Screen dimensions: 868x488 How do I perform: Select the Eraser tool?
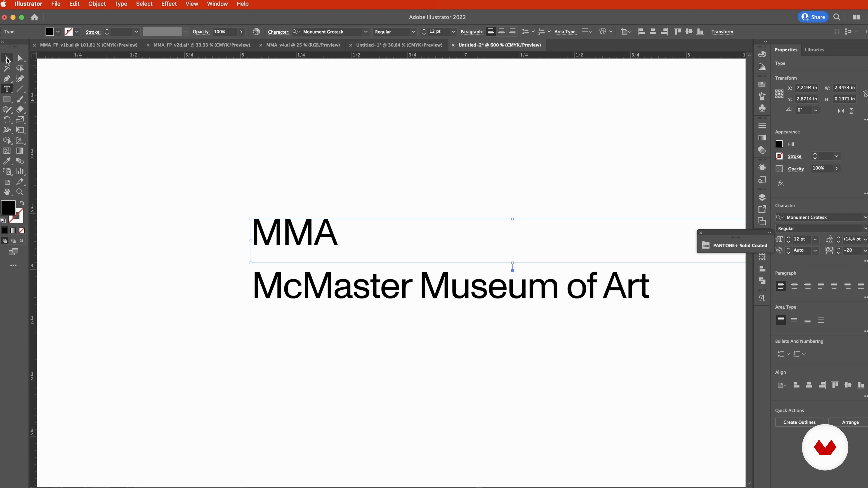coord(20,109)
